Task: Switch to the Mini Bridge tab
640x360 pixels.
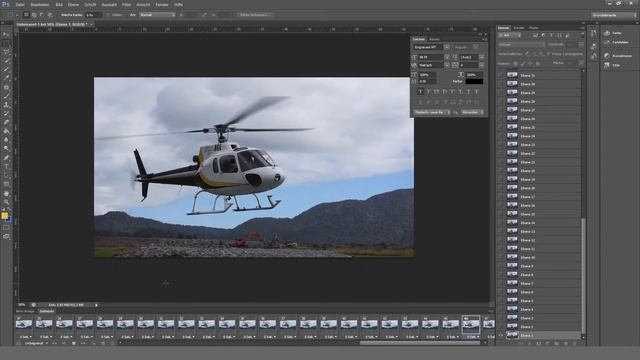Action: click(x=25, y=311)
